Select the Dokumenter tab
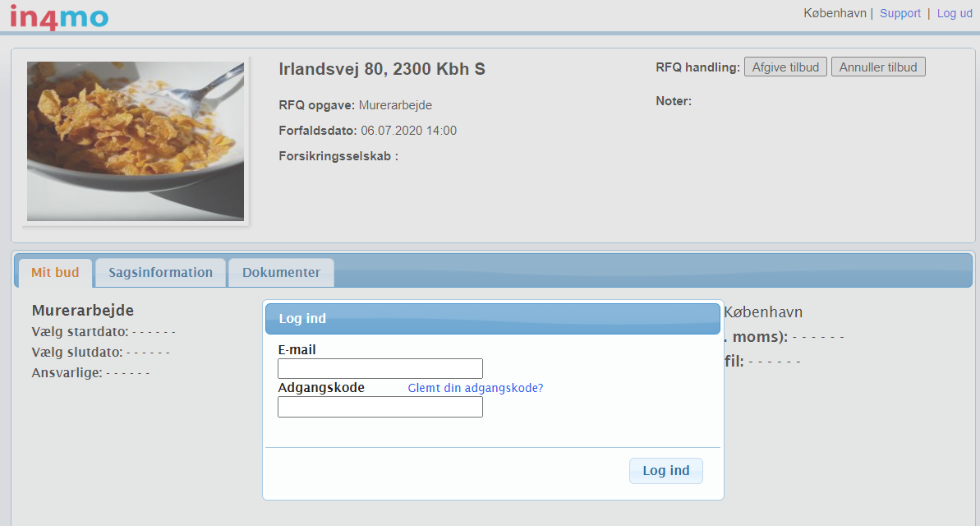980x526 pixels. 281,273
